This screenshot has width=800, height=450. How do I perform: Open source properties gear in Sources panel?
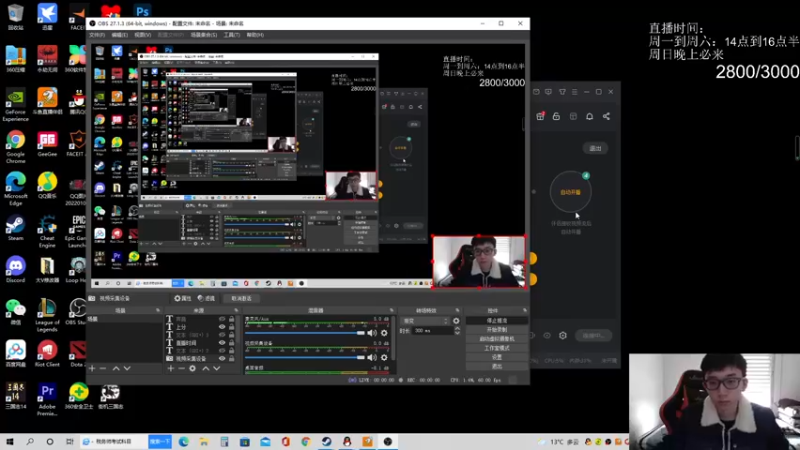(x=192, y=368)
